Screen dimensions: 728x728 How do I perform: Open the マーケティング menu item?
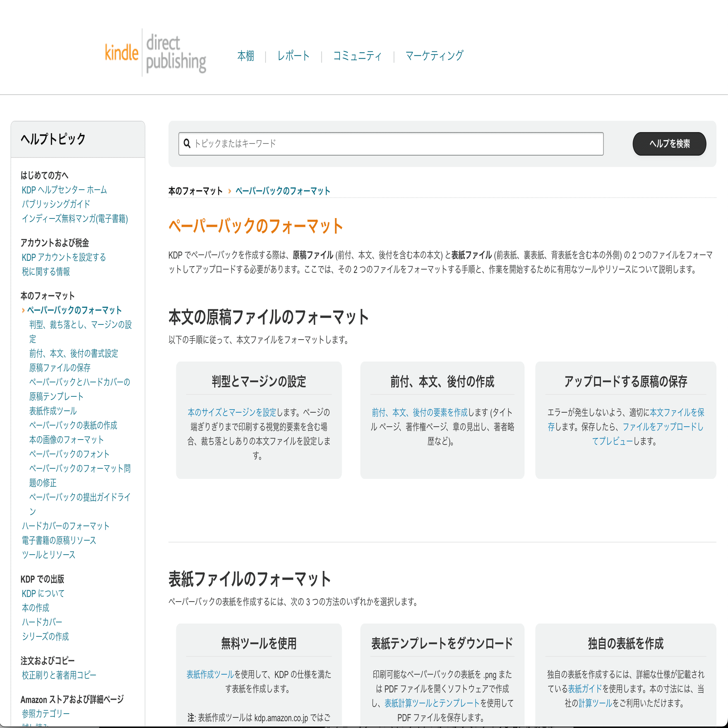[434, 56]
